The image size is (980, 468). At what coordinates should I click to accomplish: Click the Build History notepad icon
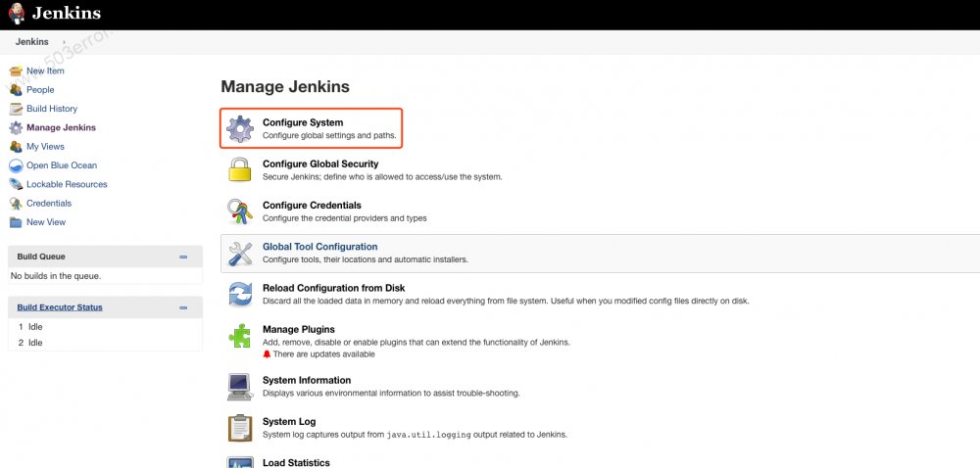pyautogui.click(x=17, y=109)
